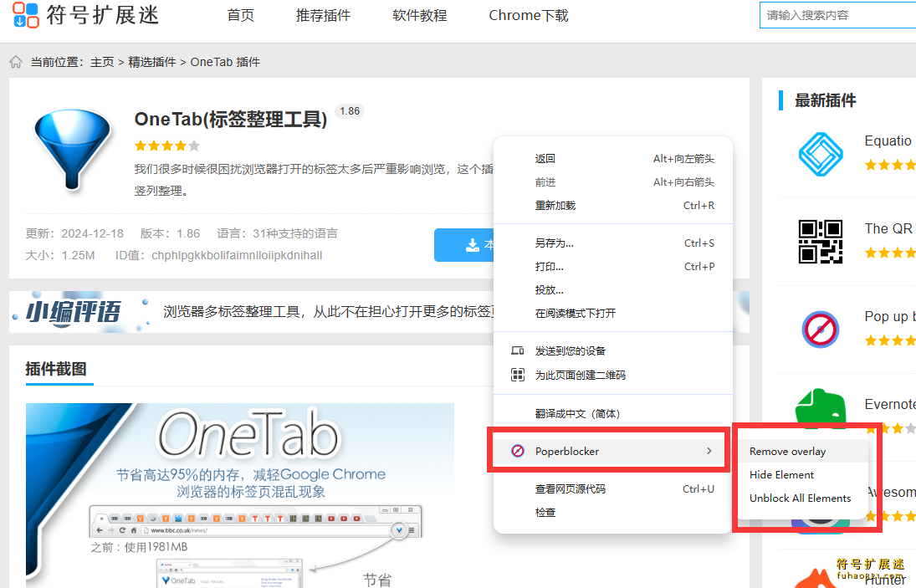Click 重新加载 in the context menu

coord(555,205)
